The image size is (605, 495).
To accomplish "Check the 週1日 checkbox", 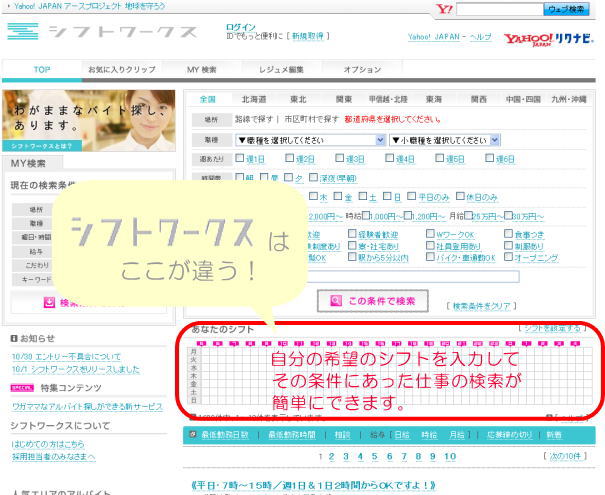I will point(240,158).
